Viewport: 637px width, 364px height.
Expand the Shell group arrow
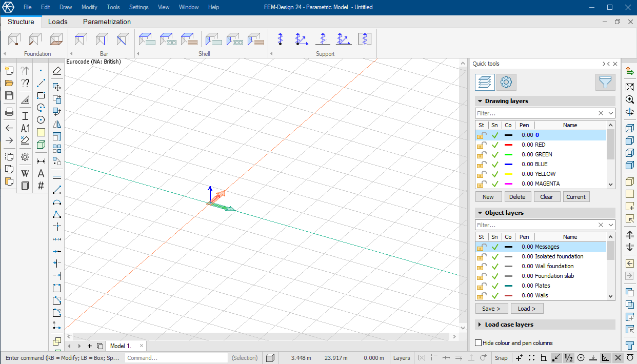[137, 54]
